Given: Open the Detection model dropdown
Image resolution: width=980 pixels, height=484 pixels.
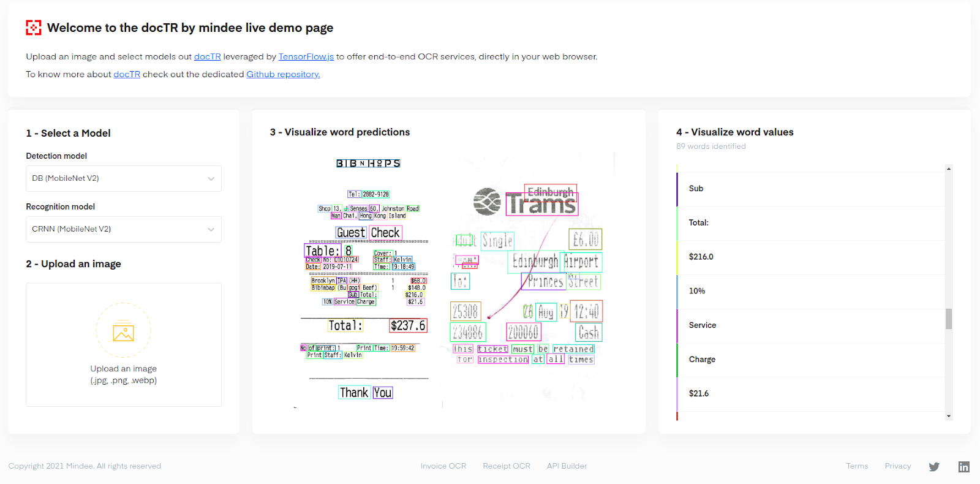Looking at the screenshot, I should (124, 178).
